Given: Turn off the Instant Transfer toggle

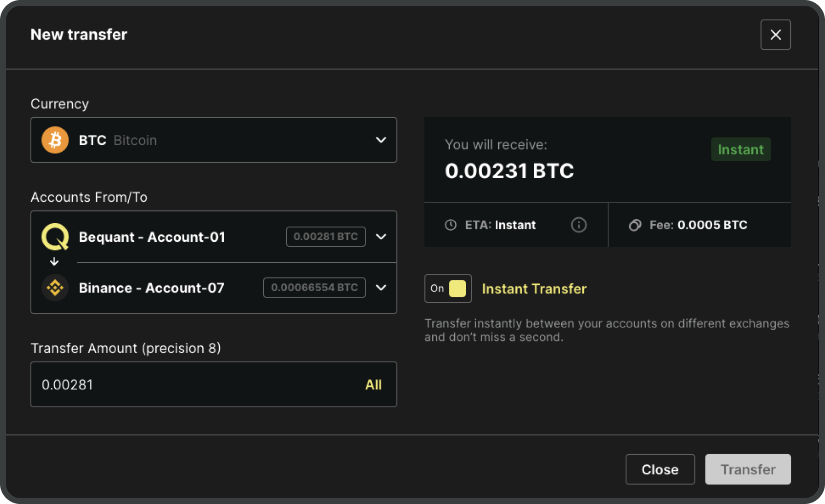Looking at the screenshot, I should (448, 289).
